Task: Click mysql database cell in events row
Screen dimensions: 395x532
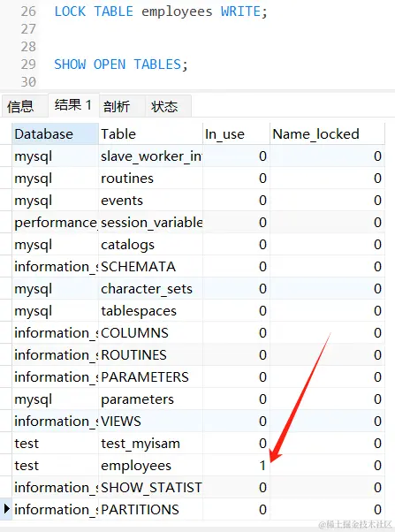Action: [56, 201]
